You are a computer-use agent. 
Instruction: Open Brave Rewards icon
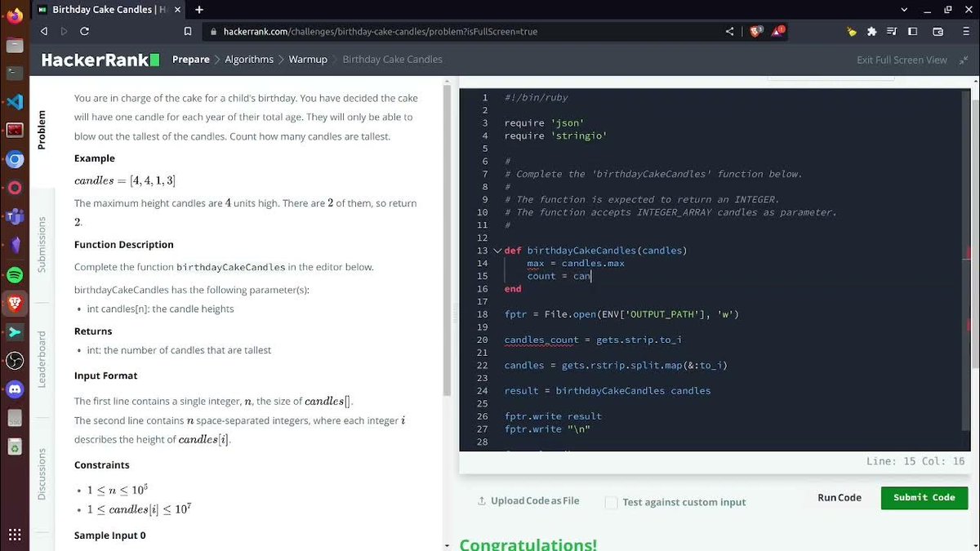pyautogui.click(x=778, y=32)
